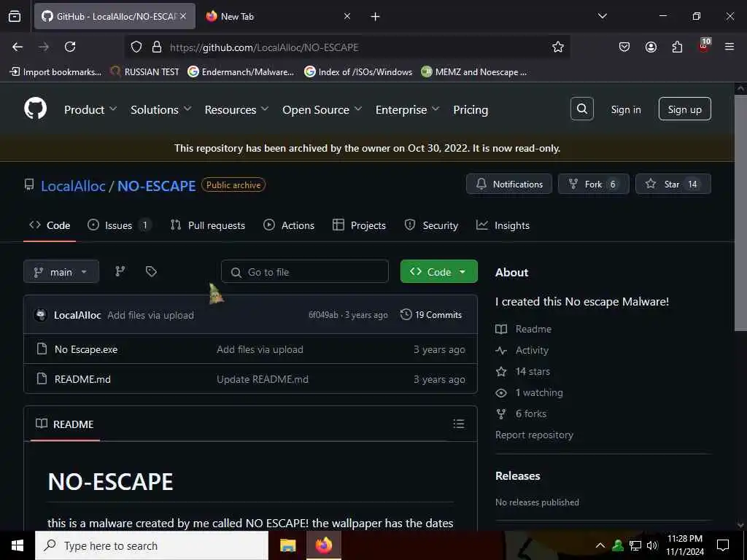Switch to the Pull requests tab

(x=208, y=225)
